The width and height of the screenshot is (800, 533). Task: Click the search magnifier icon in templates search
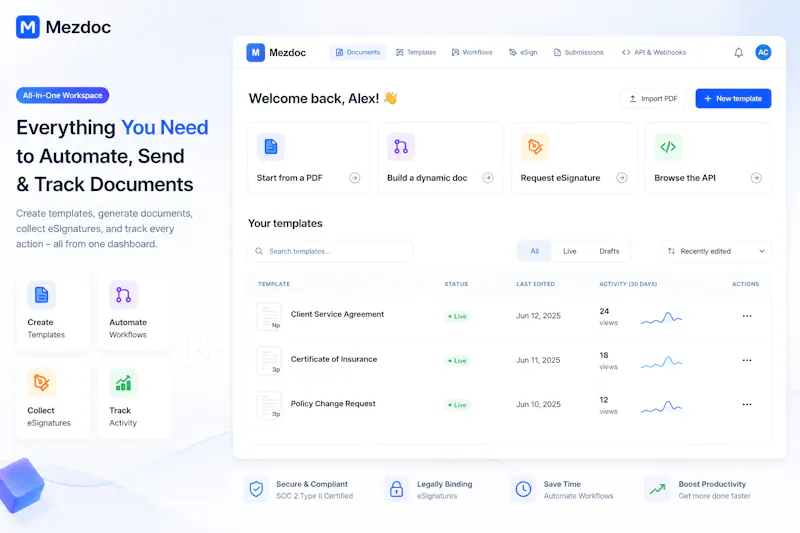click(259, 251)
